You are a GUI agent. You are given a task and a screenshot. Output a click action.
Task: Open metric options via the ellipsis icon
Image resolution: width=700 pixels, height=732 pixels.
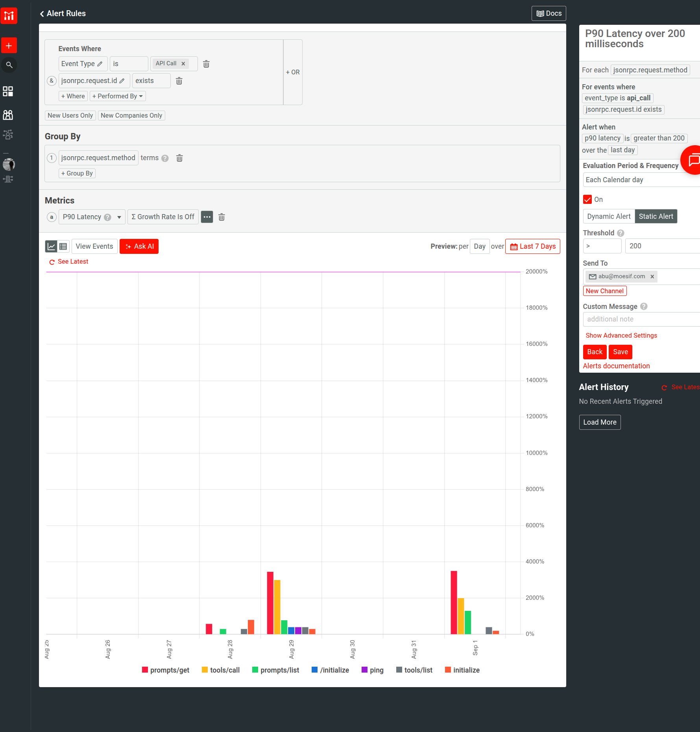[207, 217]
